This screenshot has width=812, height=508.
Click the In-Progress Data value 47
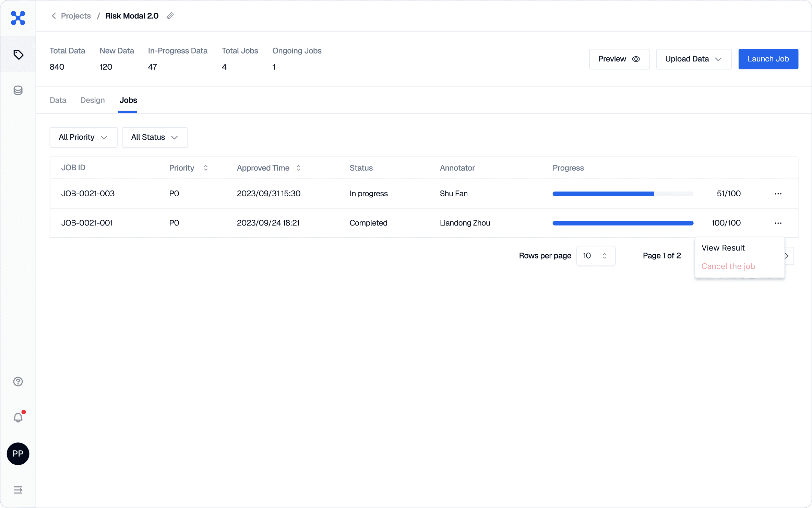[153, 67]
